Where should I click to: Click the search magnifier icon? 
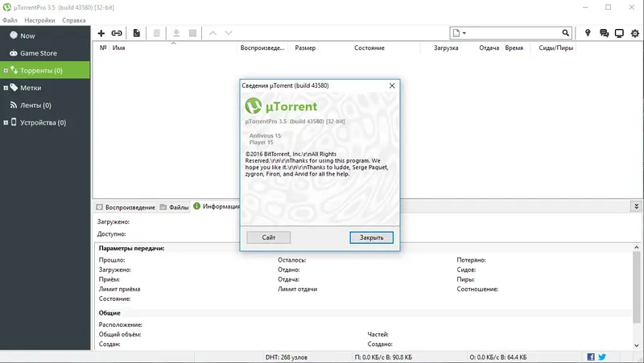pyautogui.click(x=566, y=33)
